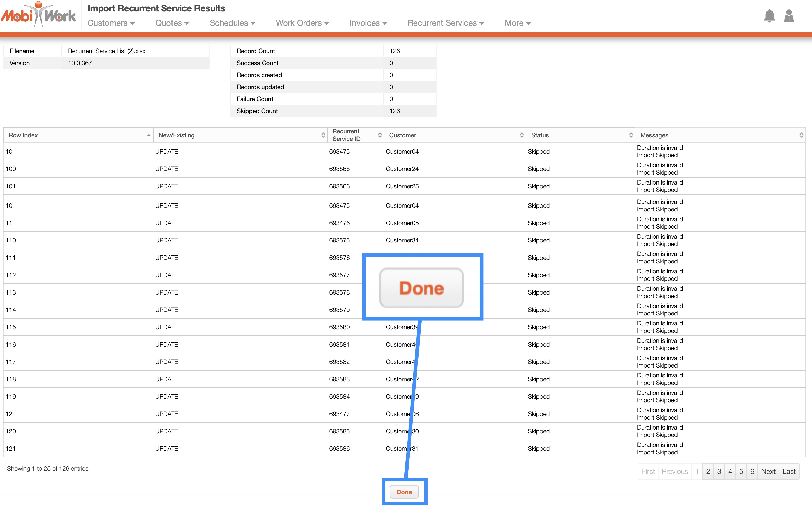Expand the Schedules menu

click(232, 23)
